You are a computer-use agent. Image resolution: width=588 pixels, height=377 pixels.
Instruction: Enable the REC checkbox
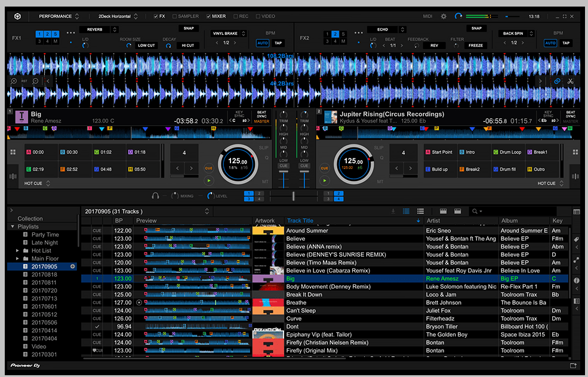coord(236,16)
